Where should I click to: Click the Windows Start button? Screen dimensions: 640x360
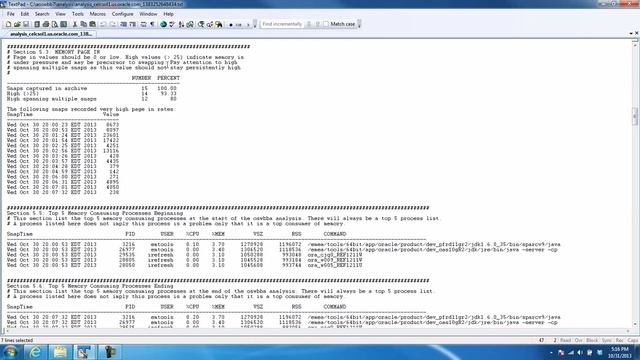10,352
